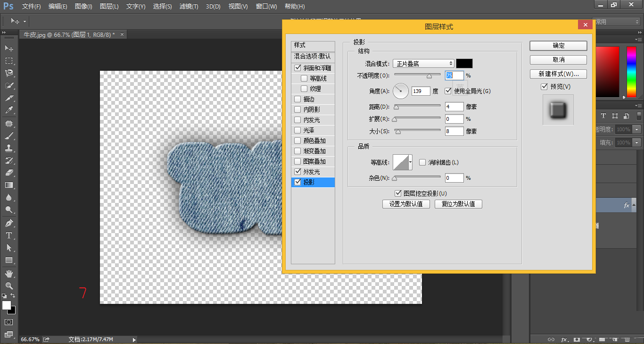Open the 滤镜 menu
The height and width of the screenshot is (344, 644).
(189, 6)
